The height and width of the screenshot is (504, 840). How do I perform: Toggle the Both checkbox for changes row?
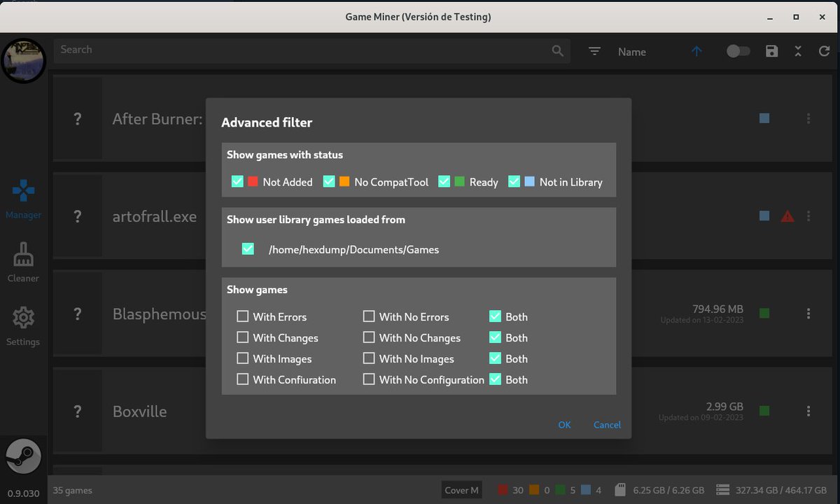click(x=495, y=337)
